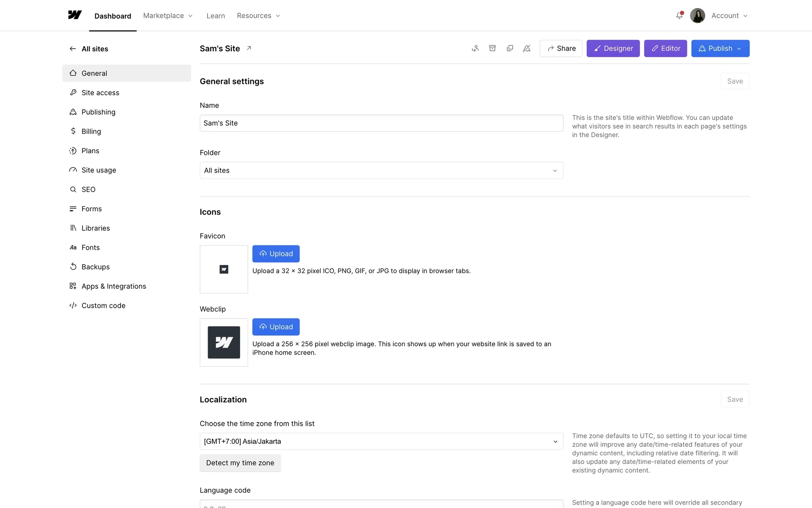Open Sam's Site in new tab arrow
Viewport: 812px width, 508px height.
point(249,48)
